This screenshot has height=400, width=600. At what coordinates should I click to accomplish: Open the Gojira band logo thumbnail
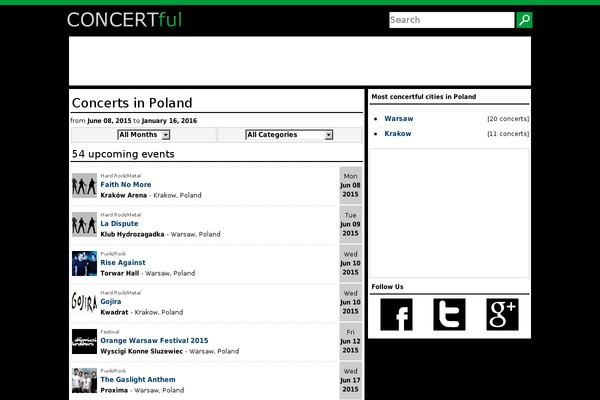(x=84, y=302)
